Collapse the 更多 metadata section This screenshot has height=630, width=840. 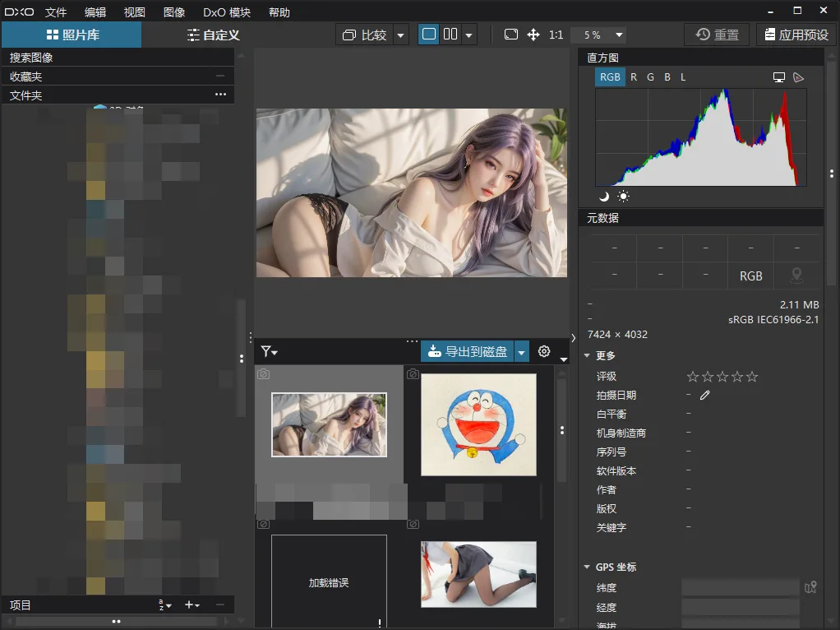587,355
